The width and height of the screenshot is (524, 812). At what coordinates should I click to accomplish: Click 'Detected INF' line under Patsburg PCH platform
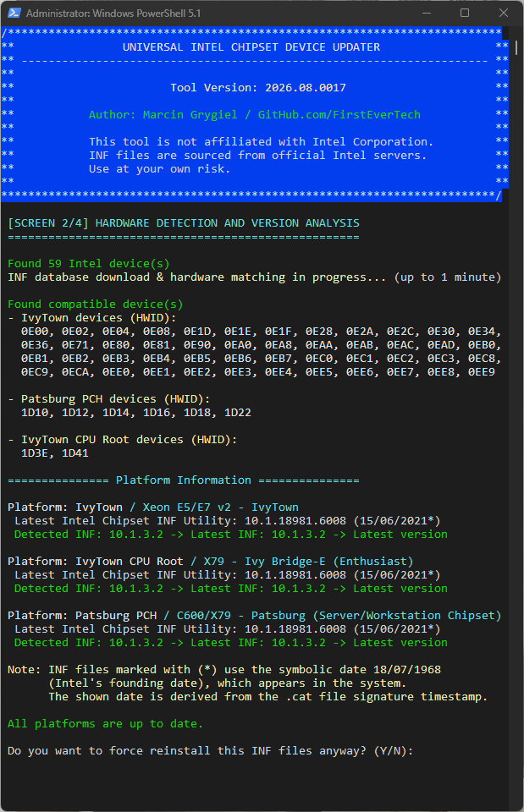230,643
